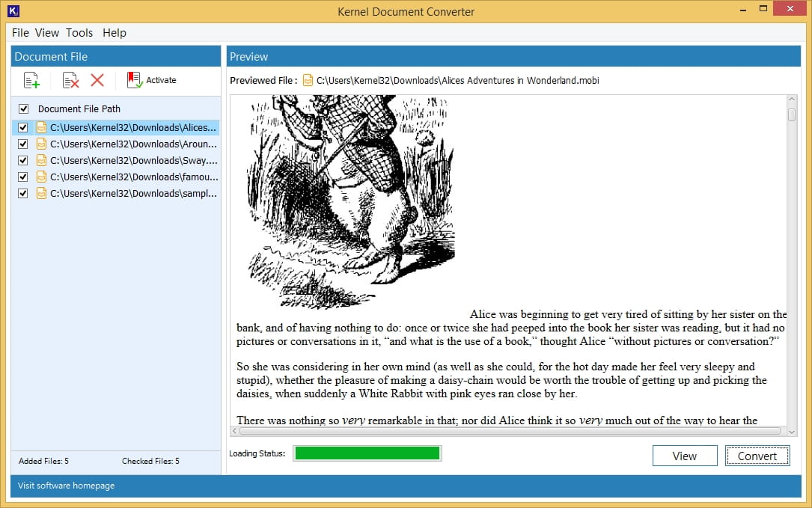Click the preview vertical scrollbar thumb
This screenshot has height=508, width=812.
click(x=792, y=114)
